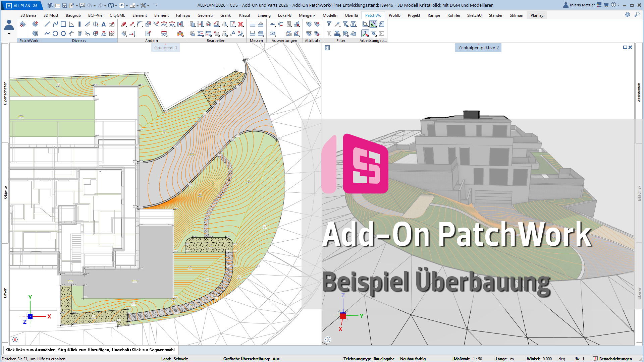Select the Rectangle drawing tool

63,24
